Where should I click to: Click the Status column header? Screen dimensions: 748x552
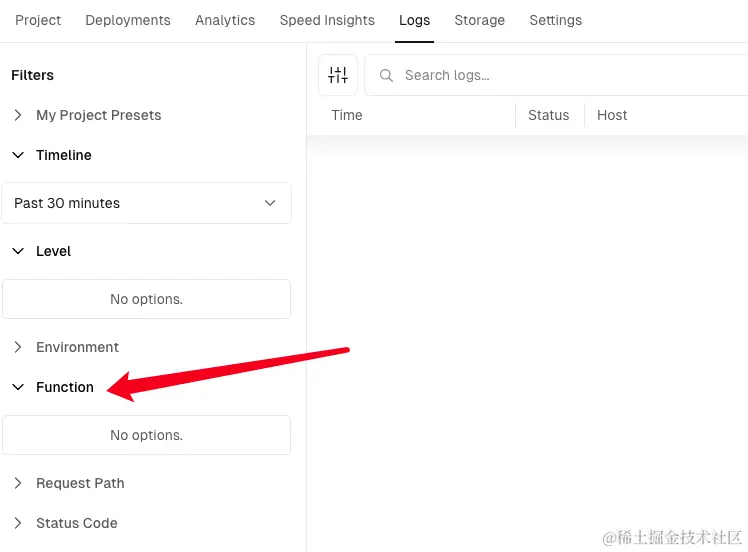click(x=548, y=115)
